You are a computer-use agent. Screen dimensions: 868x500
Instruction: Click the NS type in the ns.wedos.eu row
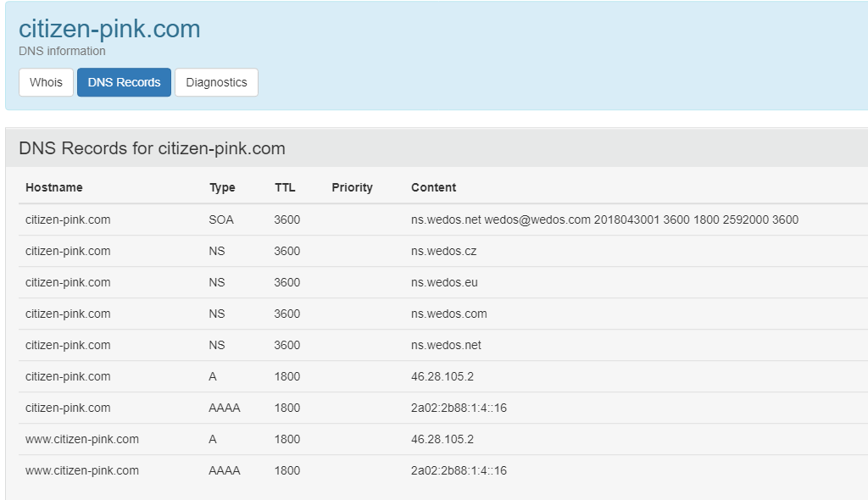point(216,282)
